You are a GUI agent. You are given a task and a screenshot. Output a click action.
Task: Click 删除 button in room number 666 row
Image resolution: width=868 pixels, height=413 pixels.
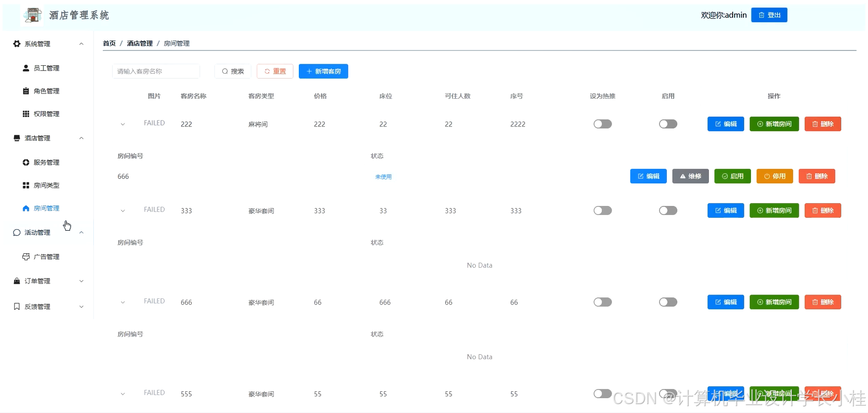coord(817,176)
